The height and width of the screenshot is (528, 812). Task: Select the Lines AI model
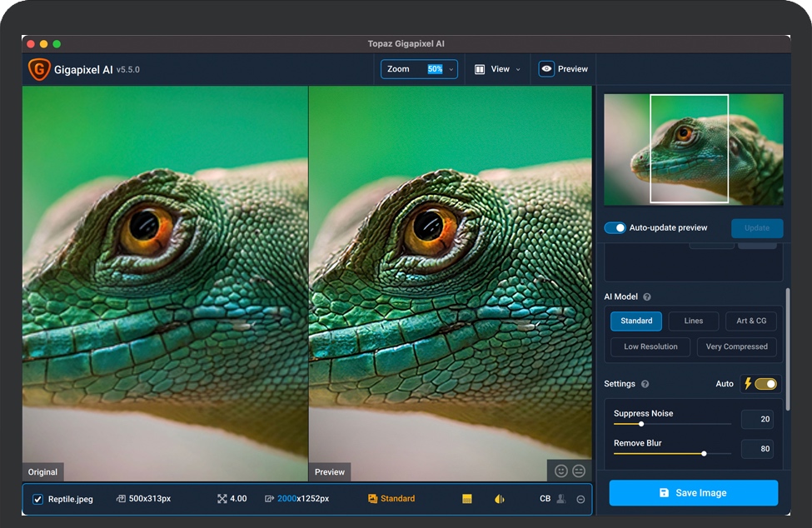pyautogui.click(x=694, y=321)
